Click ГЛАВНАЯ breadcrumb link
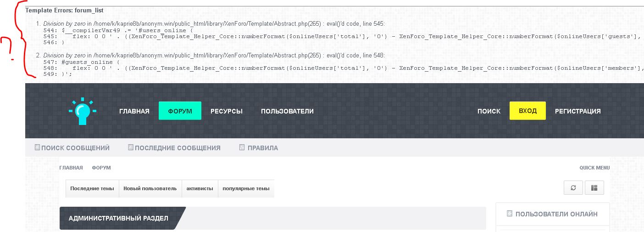This screenshot has width=644, height=232. pyautogui.click(x=71, y=168)
